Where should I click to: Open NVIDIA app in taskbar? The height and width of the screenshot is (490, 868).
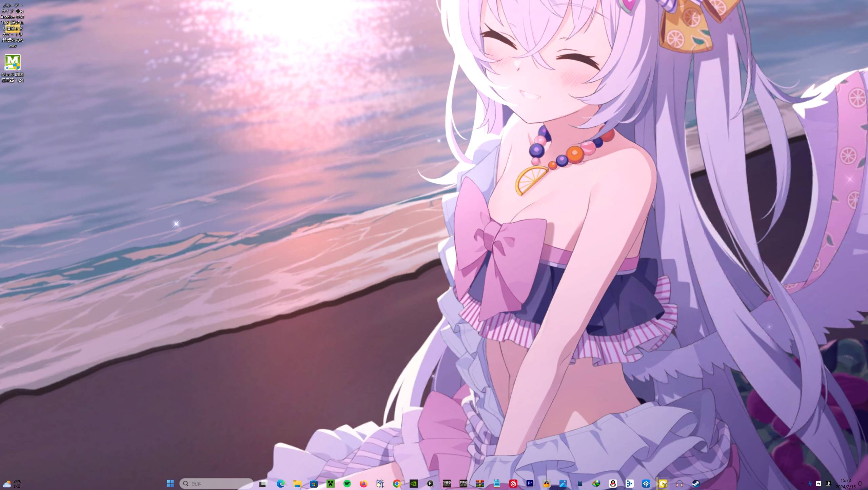point(413,484)
